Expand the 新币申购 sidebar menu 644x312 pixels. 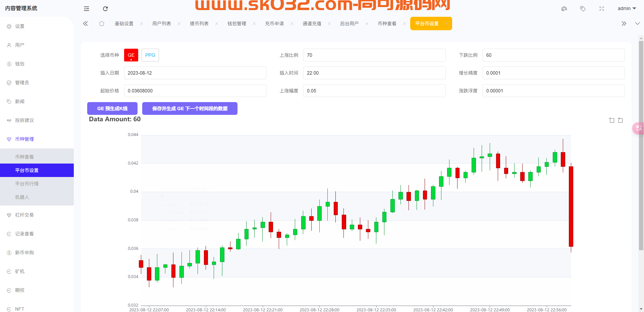37,253
